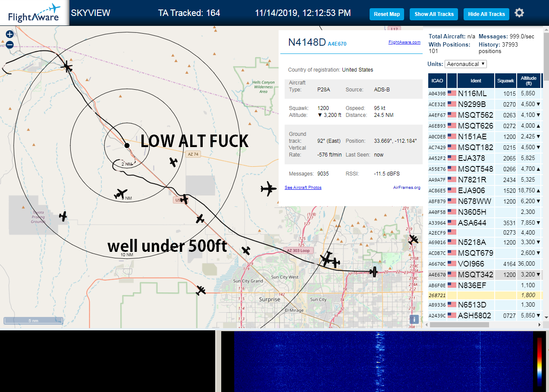Select the large airliner icon east of range rings
Screen dimensions: 549x392
[268, 188]
